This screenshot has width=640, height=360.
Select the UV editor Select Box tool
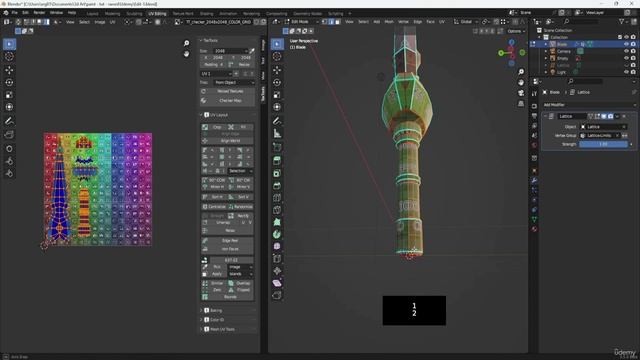click(9, 44)
